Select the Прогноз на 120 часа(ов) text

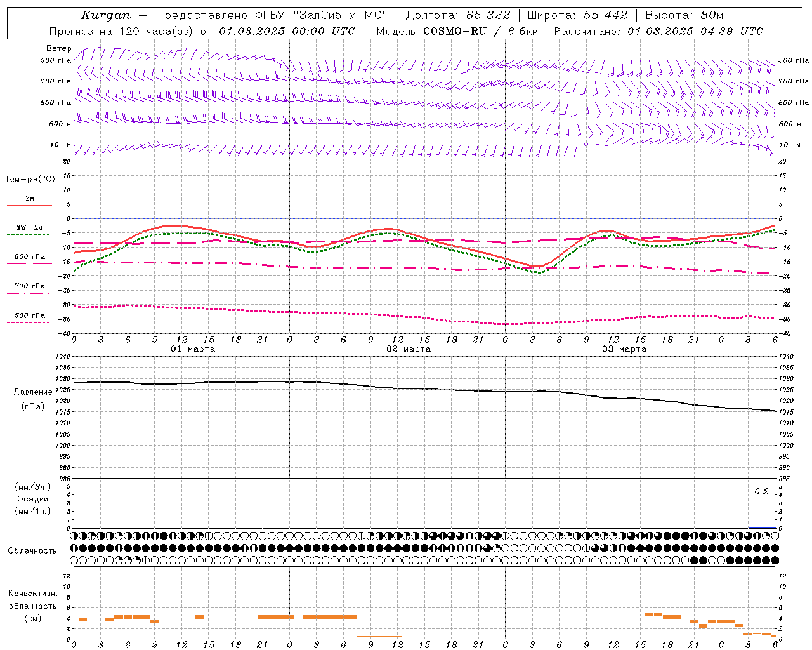(121, 31)
